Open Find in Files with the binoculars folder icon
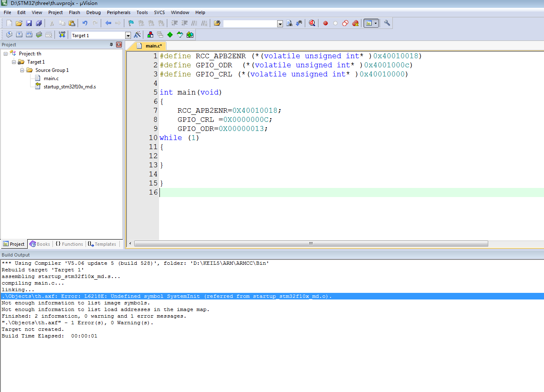544x392 pixels. [217, 23]
